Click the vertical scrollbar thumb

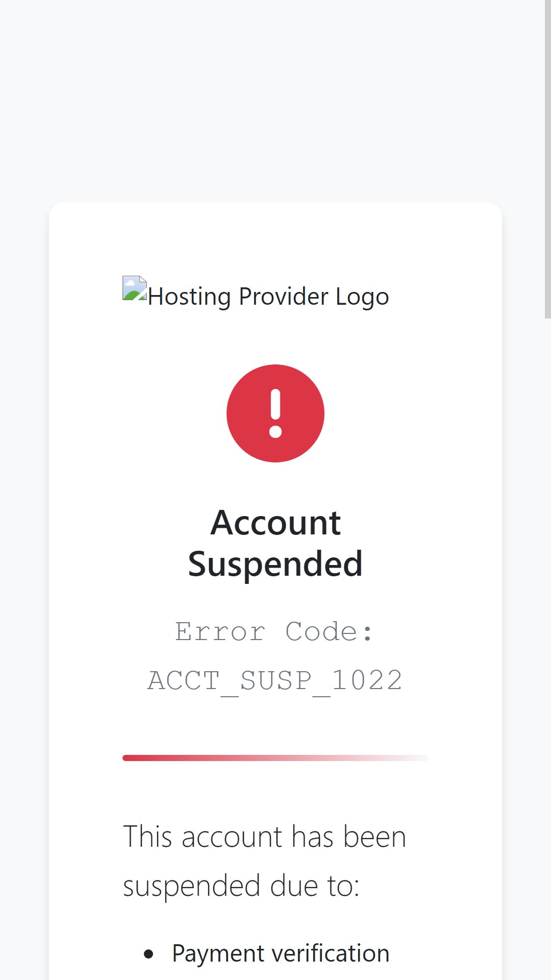click(548, 159)
